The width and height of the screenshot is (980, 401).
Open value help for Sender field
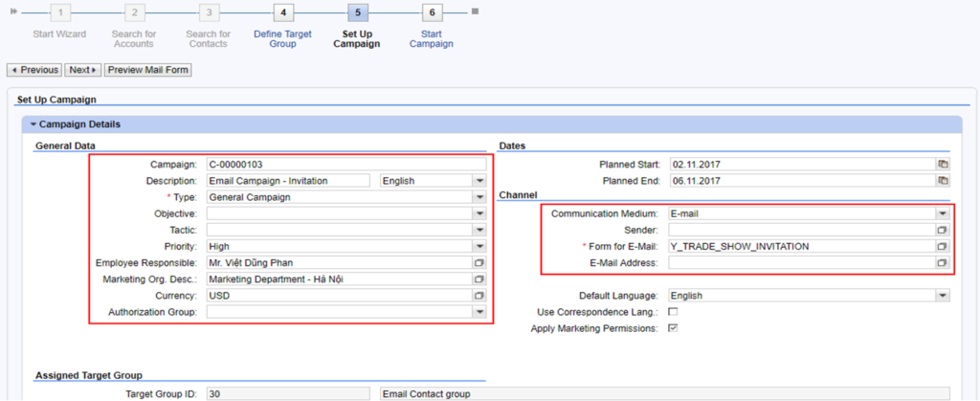pos(943,230)
